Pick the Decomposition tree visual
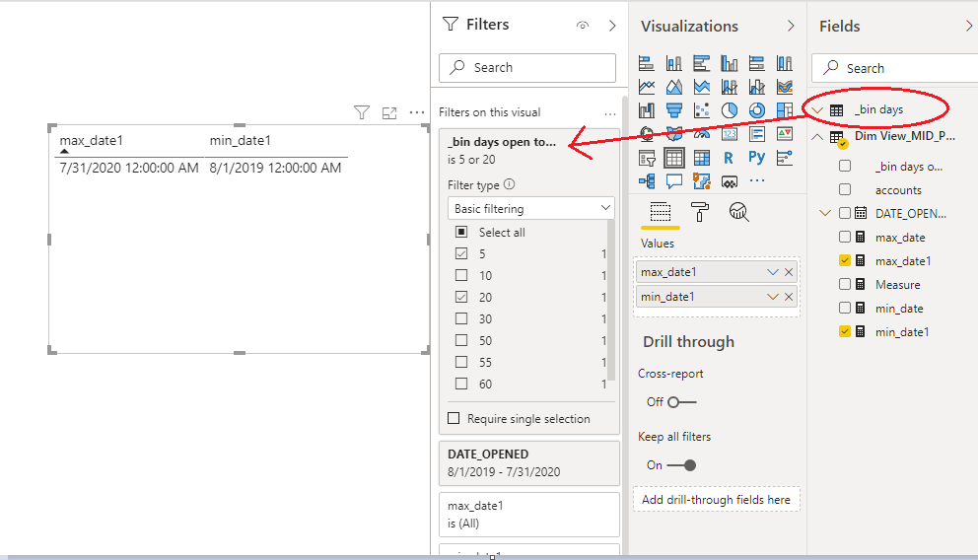This screenshot has width=978, height=560. tap(646, 180)
